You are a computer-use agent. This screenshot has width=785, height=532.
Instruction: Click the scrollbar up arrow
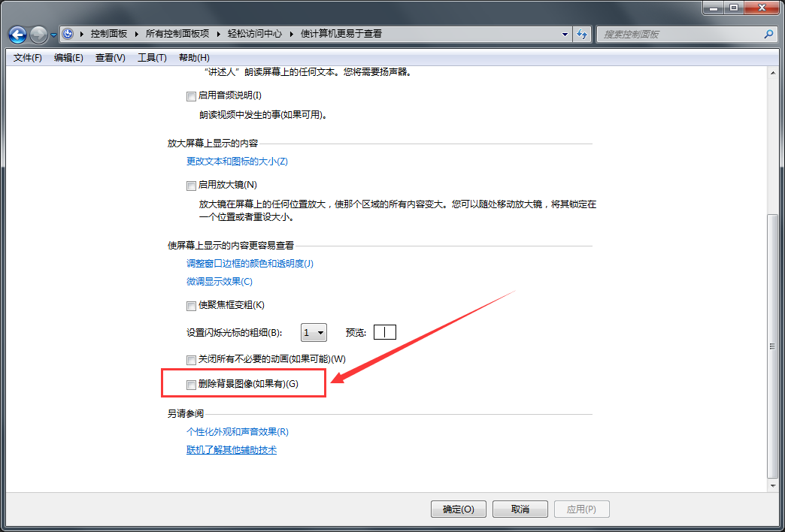(x=772, y=74)
